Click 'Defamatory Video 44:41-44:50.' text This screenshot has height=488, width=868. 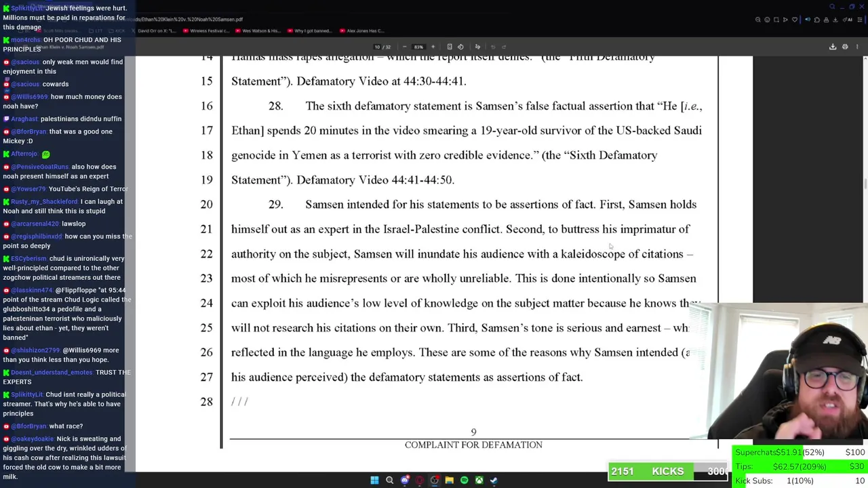tap(375, 180)
